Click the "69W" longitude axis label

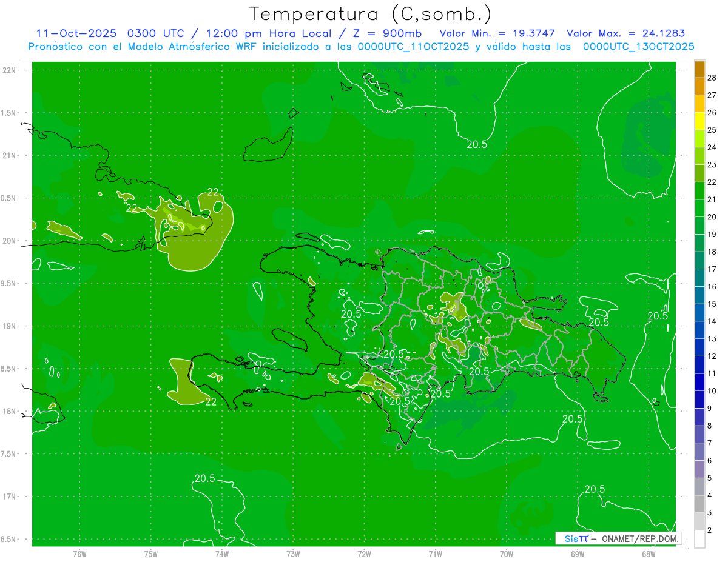tap(578, 554)
